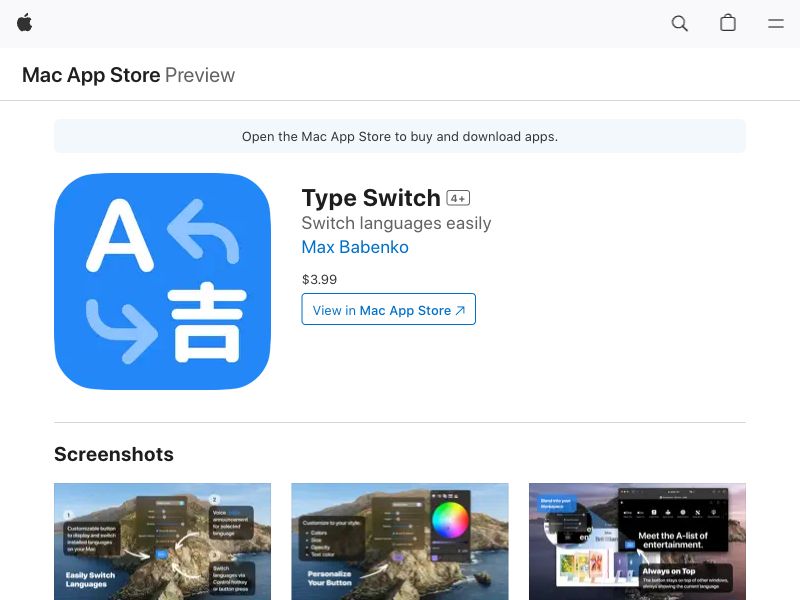This screenshot has height=600, width=800.
Task: Open the Max Babenko developer link
Action: pyautogui.click(x=355, y=247)
